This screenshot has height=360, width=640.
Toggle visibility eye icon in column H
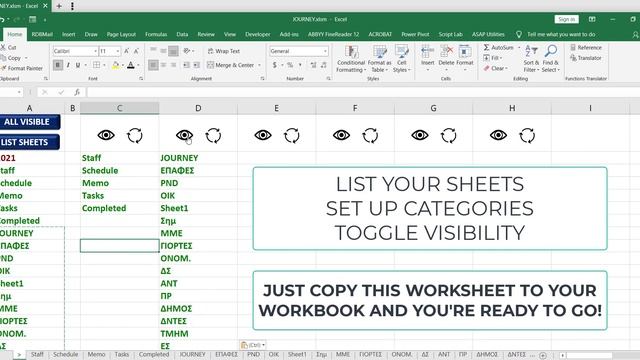[x=498, y=135]
